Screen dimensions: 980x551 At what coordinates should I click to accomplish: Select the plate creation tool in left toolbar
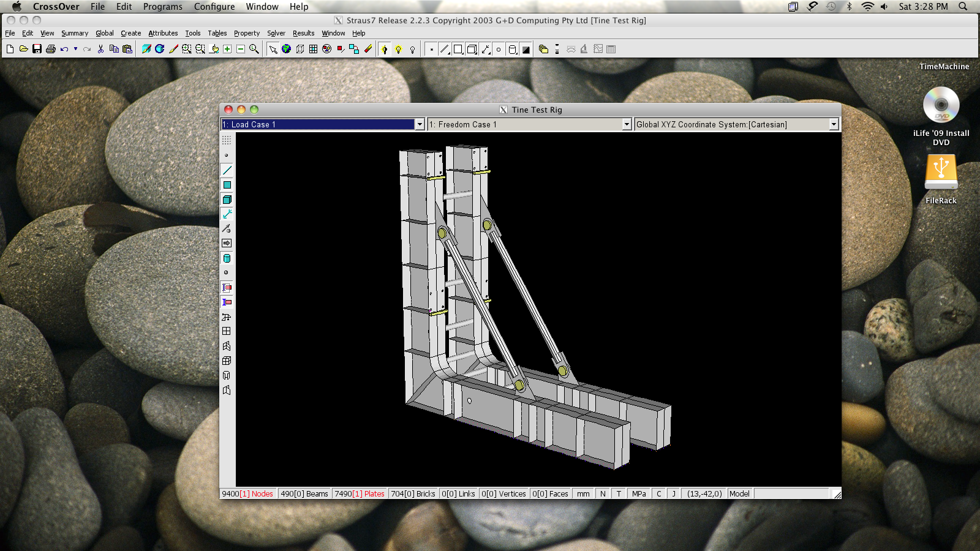(227, 185)
